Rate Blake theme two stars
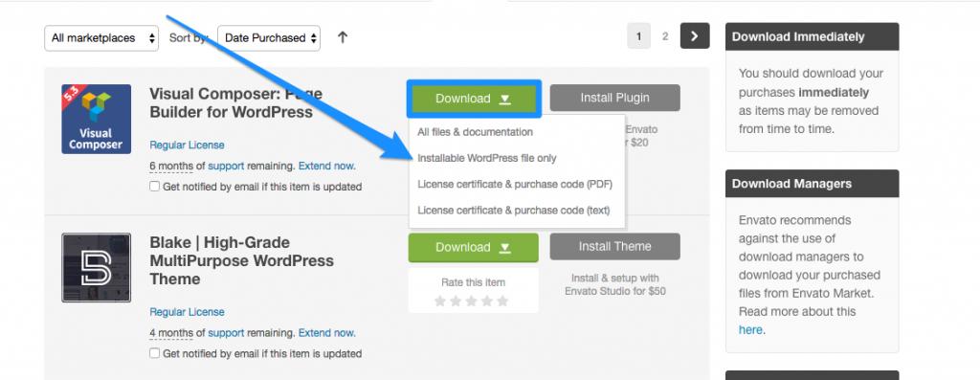The height and width of the screenshot is (380, 980). (x=456, y=302)
